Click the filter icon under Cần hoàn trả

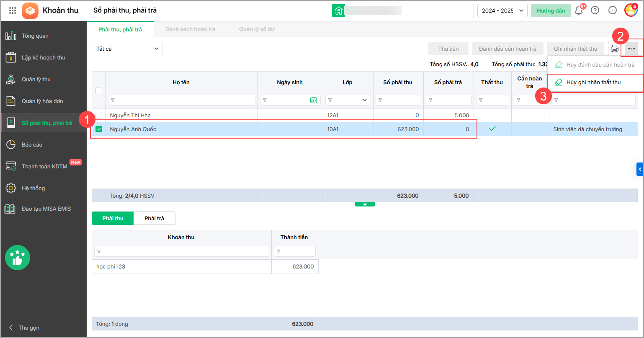518,100
